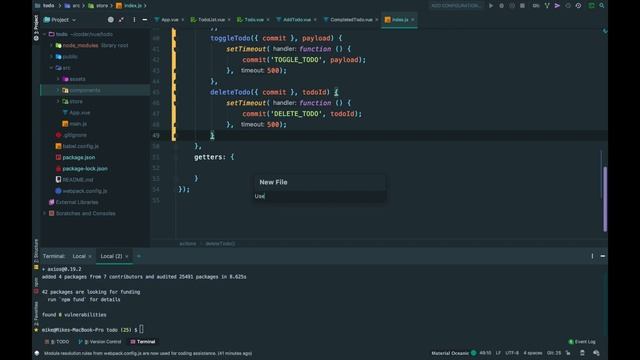The width and height of the screenshot is (640, 360).
Task: Click the store breadcrumb in navigation bar
Action: (98, 6)
